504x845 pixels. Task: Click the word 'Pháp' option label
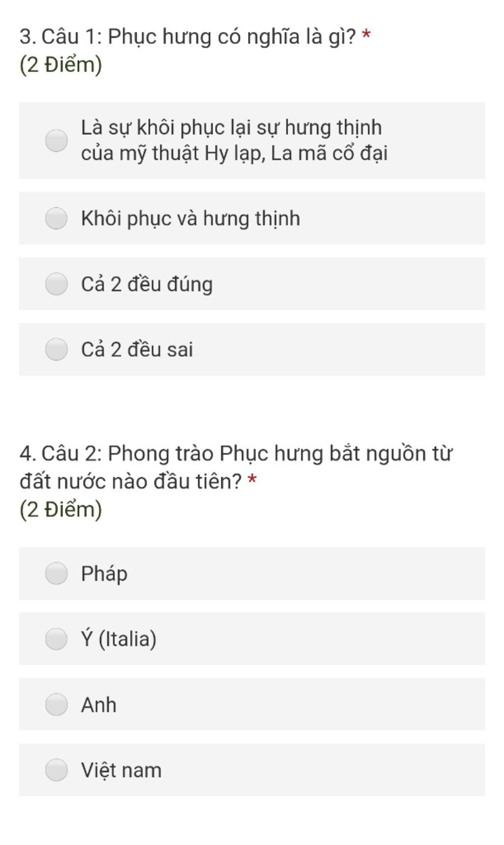(x=104, y=574)
